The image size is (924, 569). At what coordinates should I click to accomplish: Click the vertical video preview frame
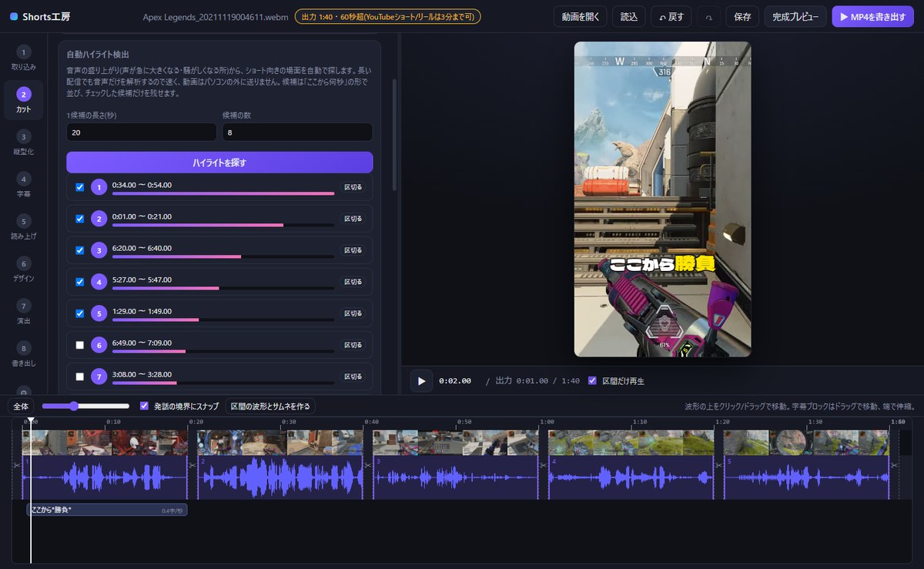click(x=662, y=199)
